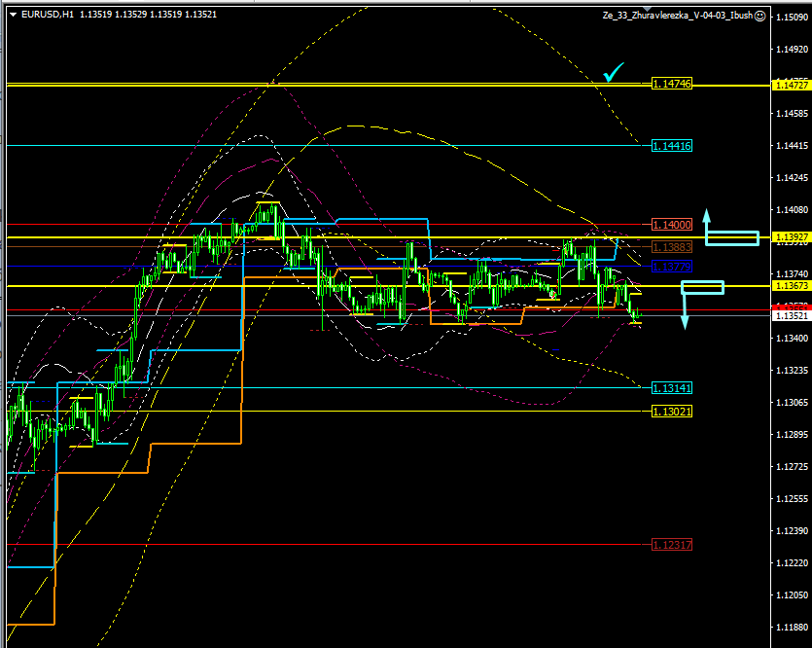Click 1.13400 on the price axis
812x648 pixels.
click(792, 339)
